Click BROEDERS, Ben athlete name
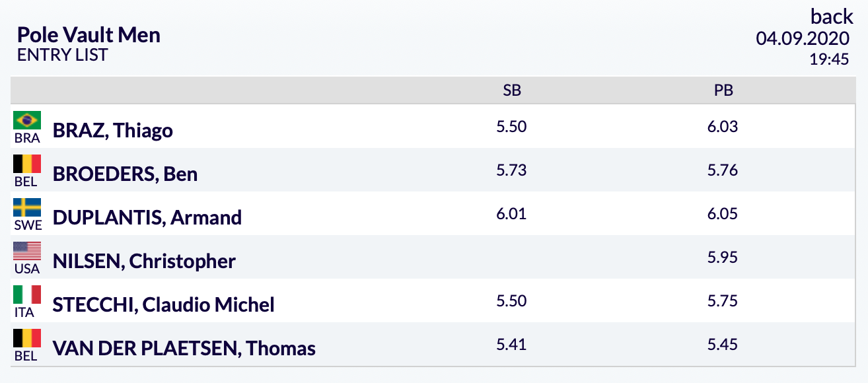This screenshot has height=383, width=868. (x=125, y=174)
